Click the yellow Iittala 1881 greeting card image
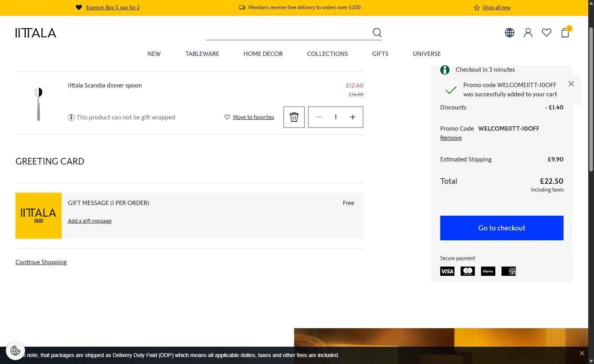594x364 pixels. point(39,216)
